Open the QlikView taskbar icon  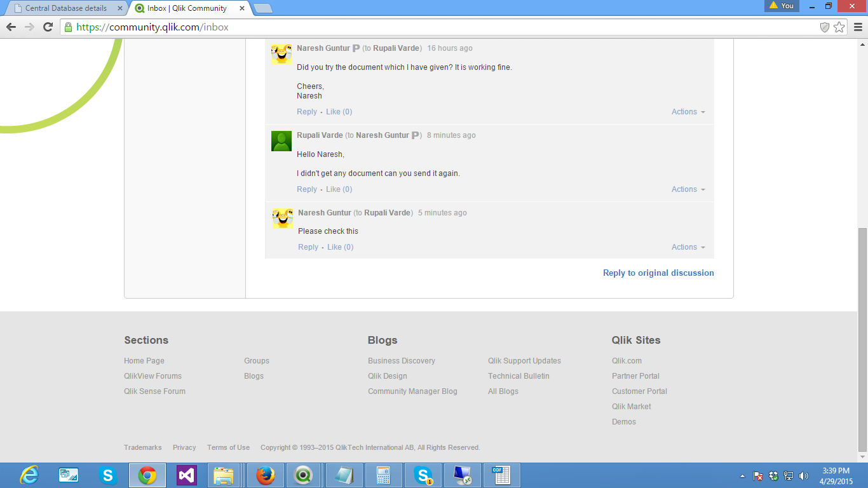coord(303,475)
